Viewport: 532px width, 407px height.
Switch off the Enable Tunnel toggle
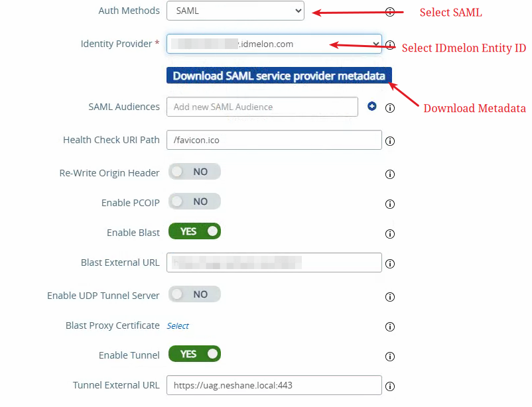(195, 354)
